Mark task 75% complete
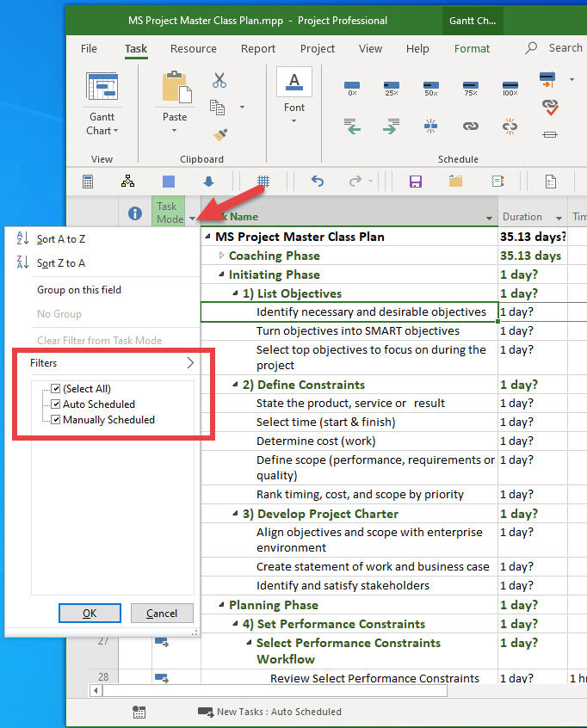 click(471, 88)
